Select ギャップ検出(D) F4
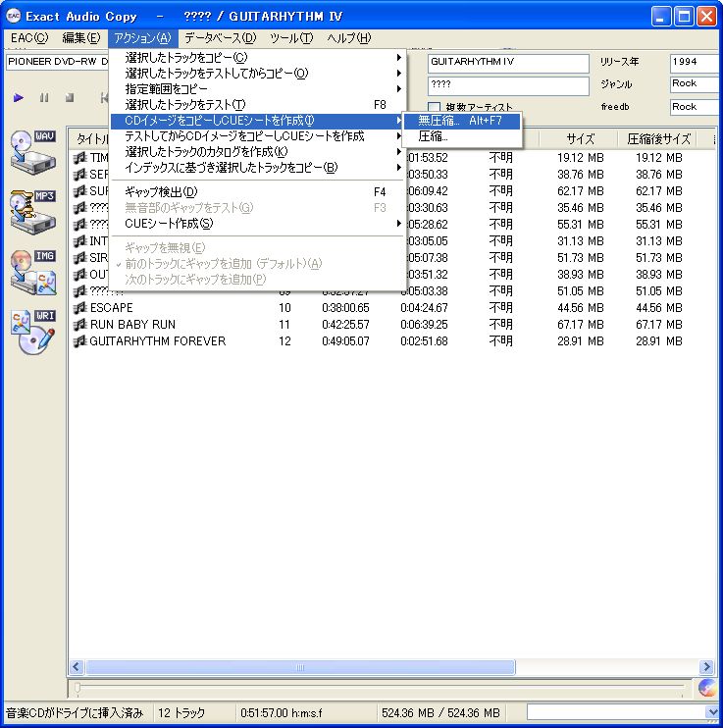 point(258,191)
